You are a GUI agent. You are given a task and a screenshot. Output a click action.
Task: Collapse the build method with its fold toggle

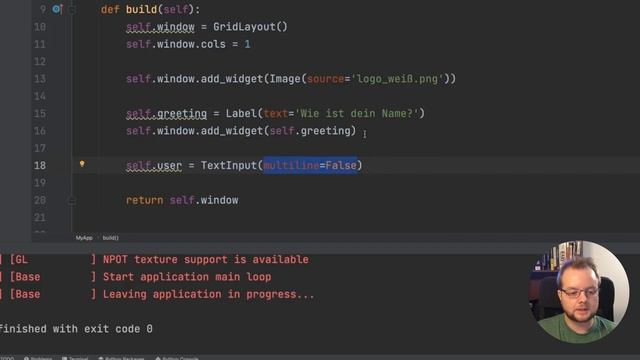click(x=72, y=9)
